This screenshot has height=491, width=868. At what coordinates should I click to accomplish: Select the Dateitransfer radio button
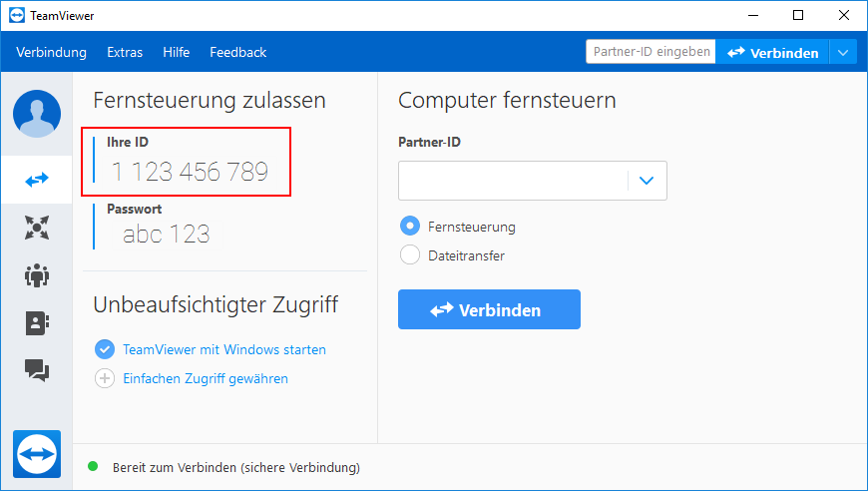click(x=410, y=255)
